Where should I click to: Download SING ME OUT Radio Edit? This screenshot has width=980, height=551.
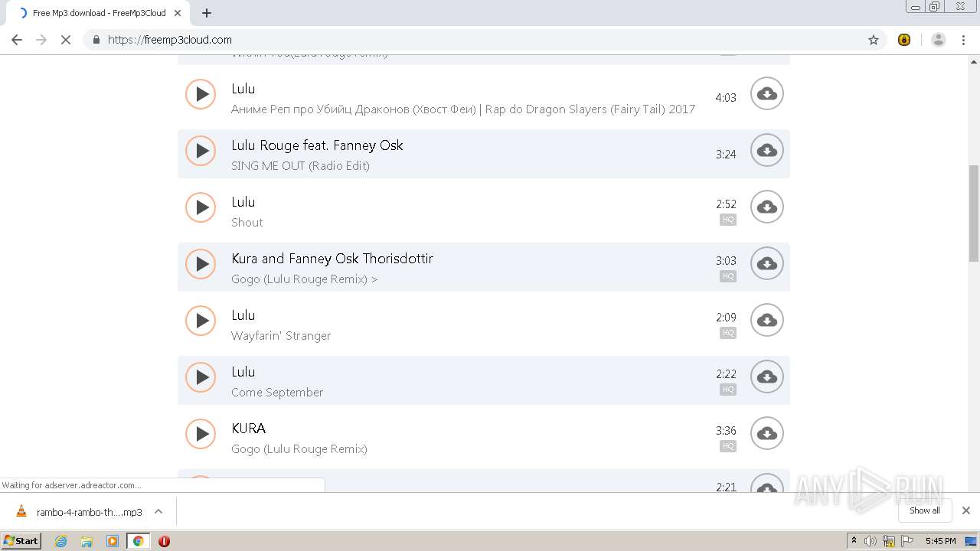[x=766, y=151]
